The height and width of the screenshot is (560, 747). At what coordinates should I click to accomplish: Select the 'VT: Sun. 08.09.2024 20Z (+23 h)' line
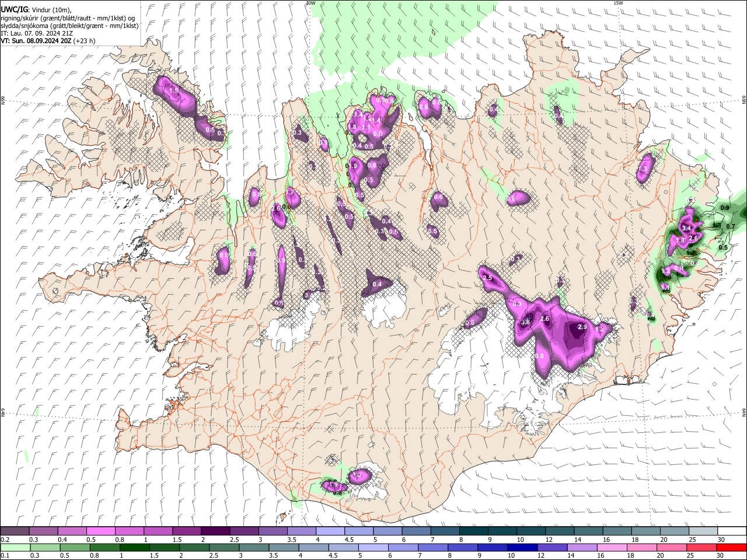48,41
